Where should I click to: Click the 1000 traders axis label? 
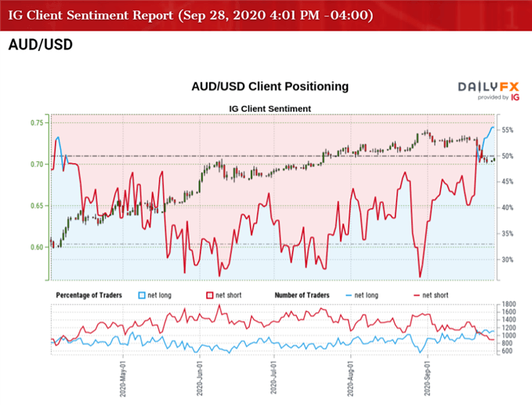(509, 335)
